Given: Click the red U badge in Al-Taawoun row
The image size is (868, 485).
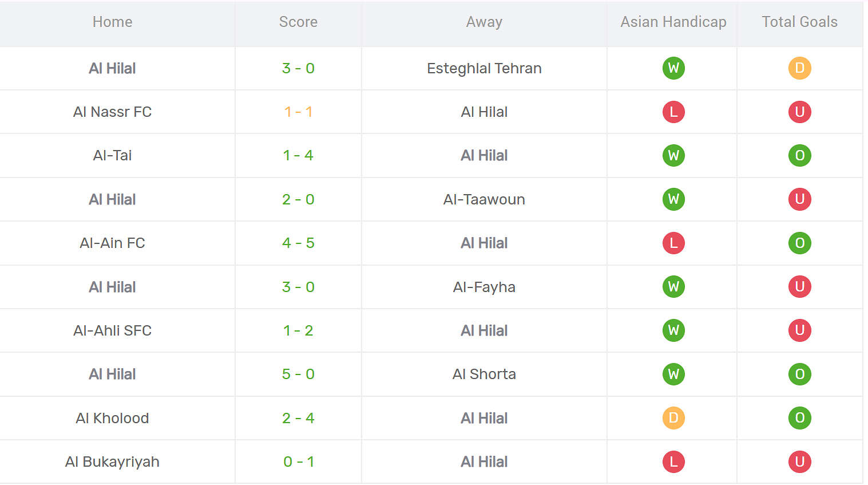Looking at the screenshot, I should [799, 199].
